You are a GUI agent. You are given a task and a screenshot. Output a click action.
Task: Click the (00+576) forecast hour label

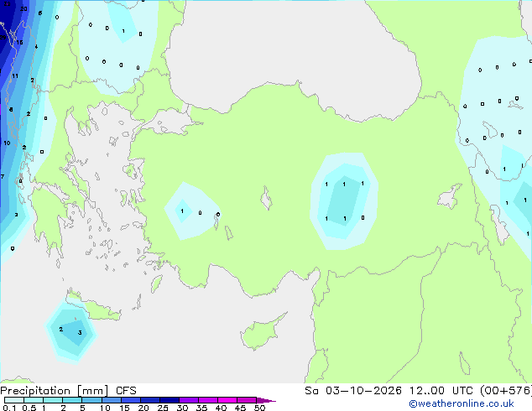506,391
